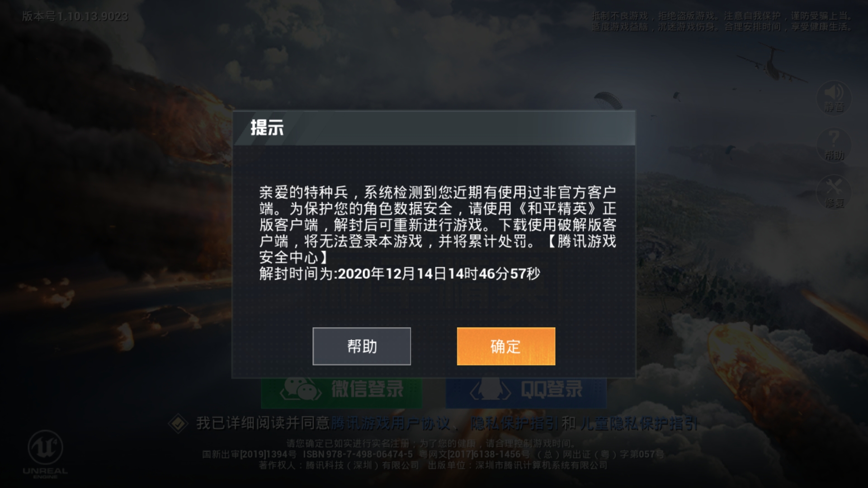Click the 解封时间 unban date line
868x488 pixels.
point(400,273)
